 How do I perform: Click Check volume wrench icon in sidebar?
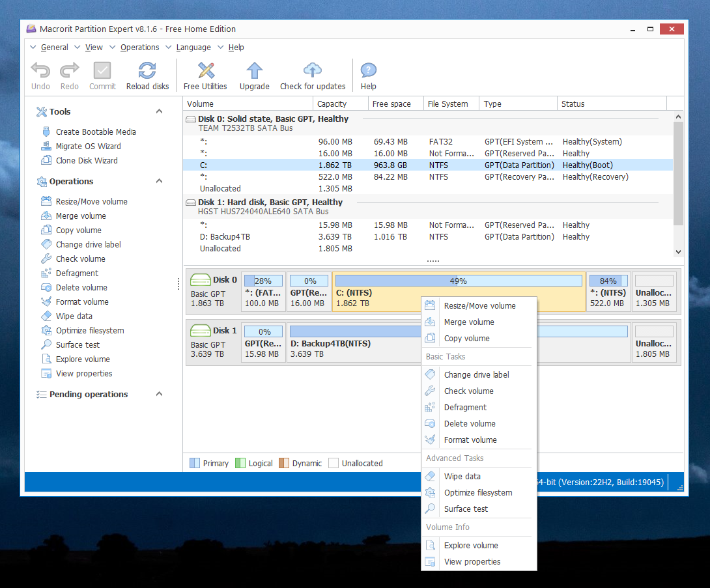point(46,259)
